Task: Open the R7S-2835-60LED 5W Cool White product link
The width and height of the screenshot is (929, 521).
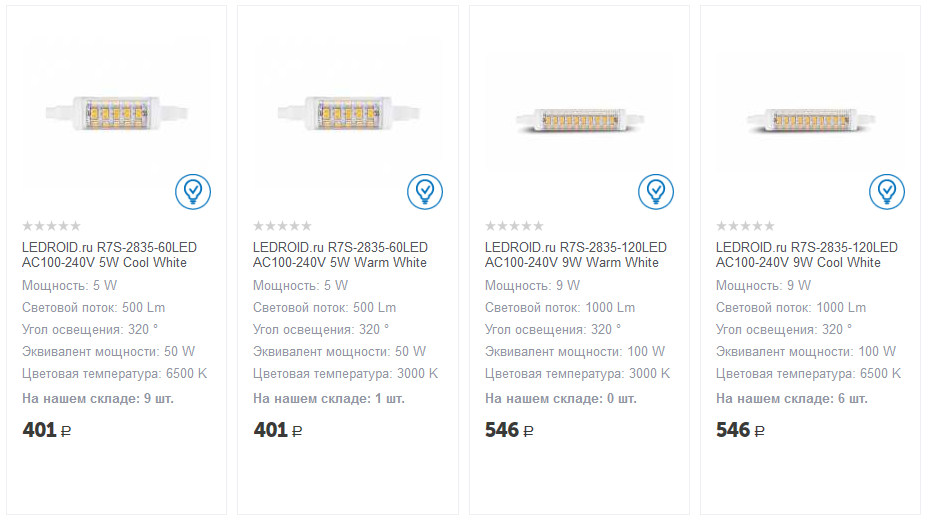Action: pyautogui.click(x=106, y=255)
